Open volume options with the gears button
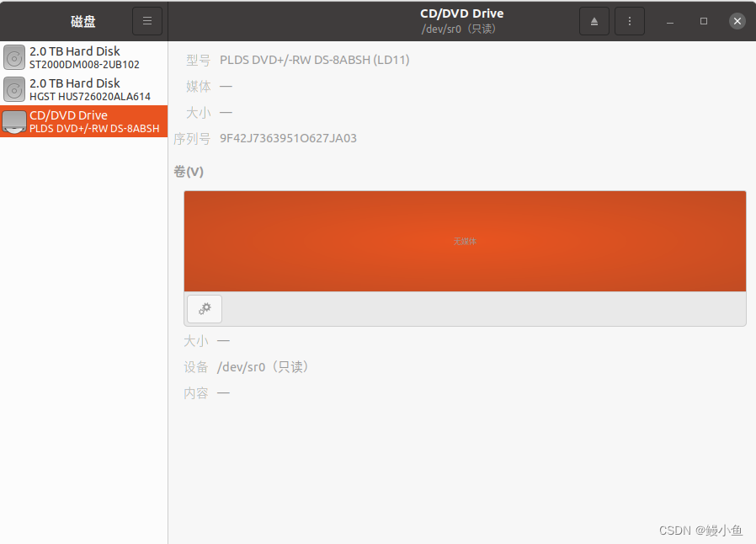 205,309
